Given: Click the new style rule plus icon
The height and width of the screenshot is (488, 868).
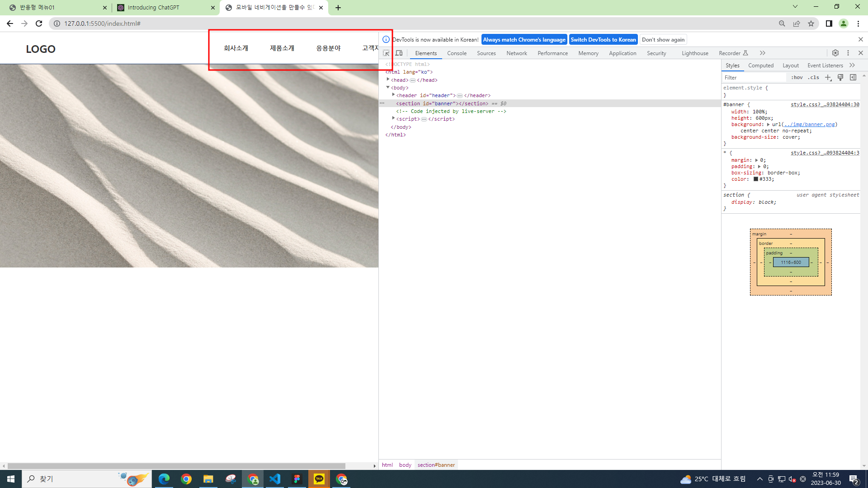Looking at the screenshot, I should click(x=828, y=78).
